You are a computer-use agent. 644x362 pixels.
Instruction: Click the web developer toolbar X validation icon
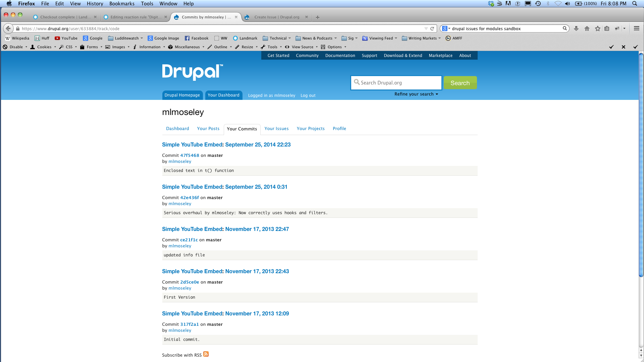point(624,47)
